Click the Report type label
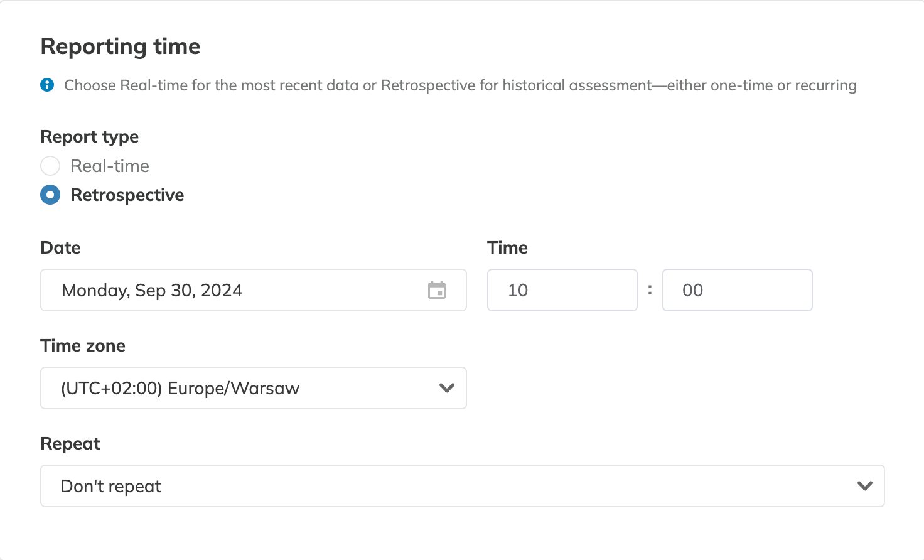Screen dimensions: 924x560 pyautogui.click(x=90, y=137)
